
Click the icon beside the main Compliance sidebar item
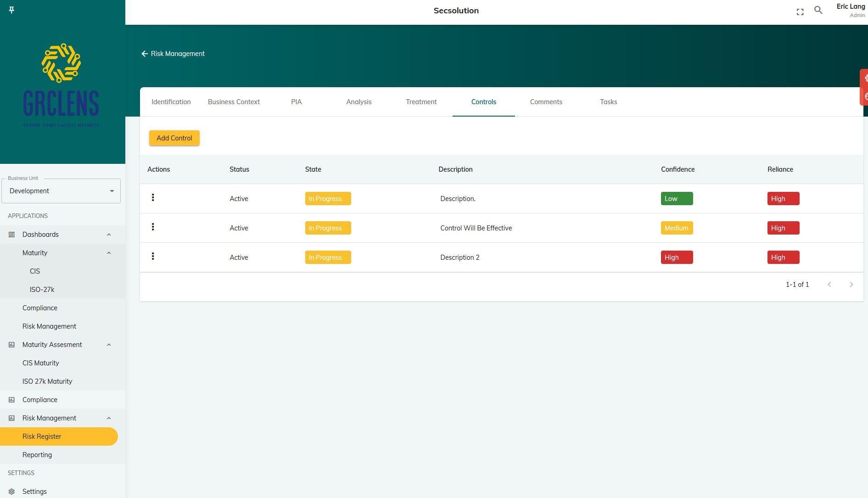[x=12, y=400]
